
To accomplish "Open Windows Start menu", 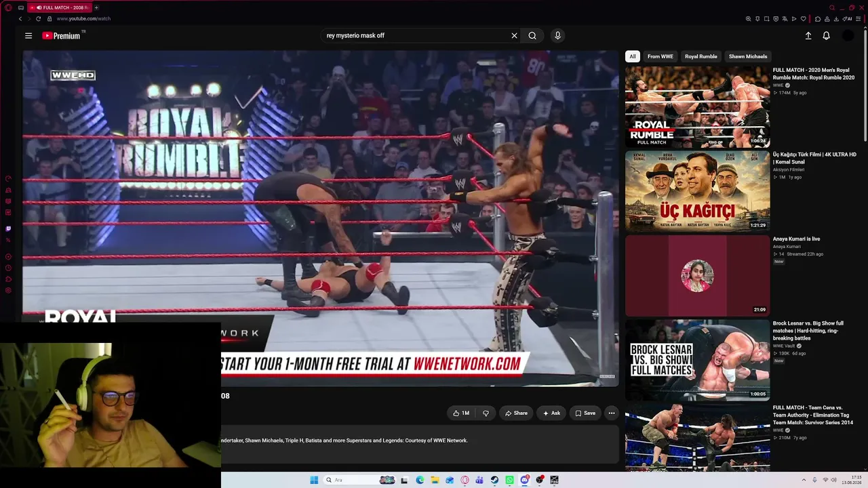I will click(314, 480).
